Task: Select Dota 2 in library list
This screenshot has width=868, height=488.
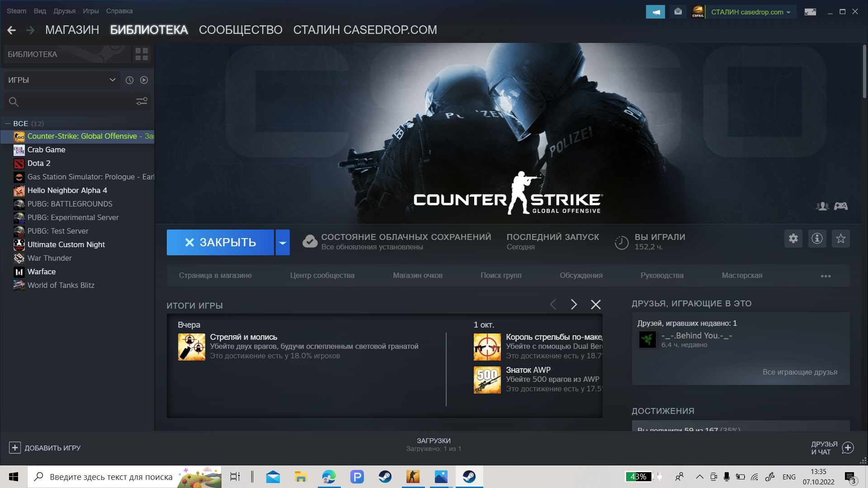Action: tap(78, 163)
